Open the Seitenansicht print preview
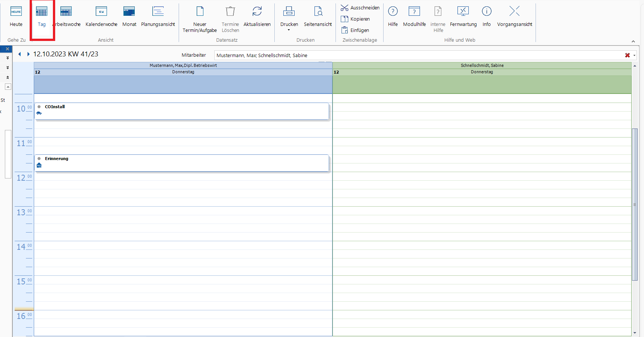 pos(318,17)
